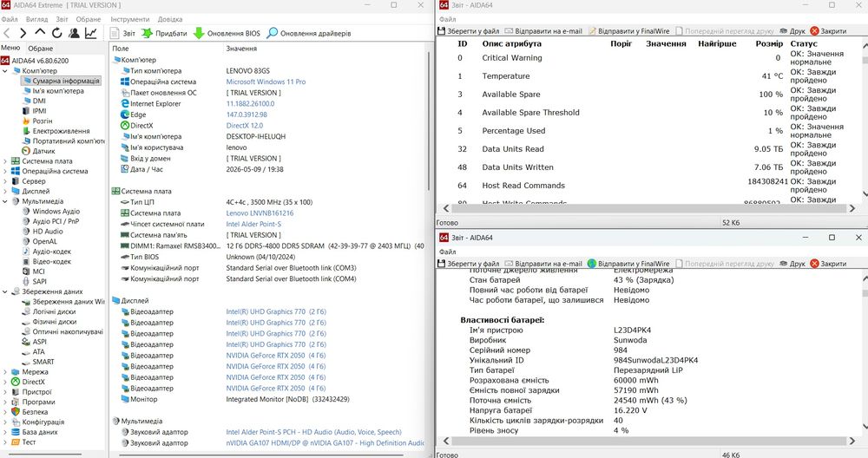Expand the Сервер tree node
This screenshot has width=868, height=458.
pos(5,181)
